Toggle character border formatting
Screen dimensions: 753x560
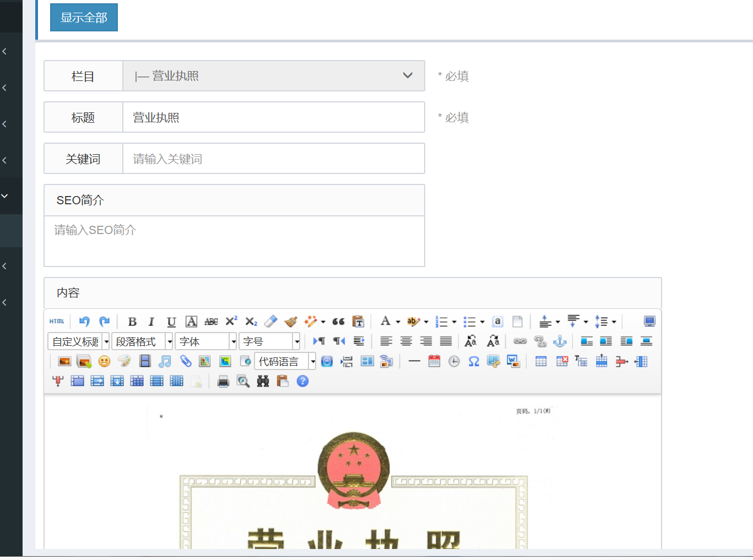[x=191, y=322]
